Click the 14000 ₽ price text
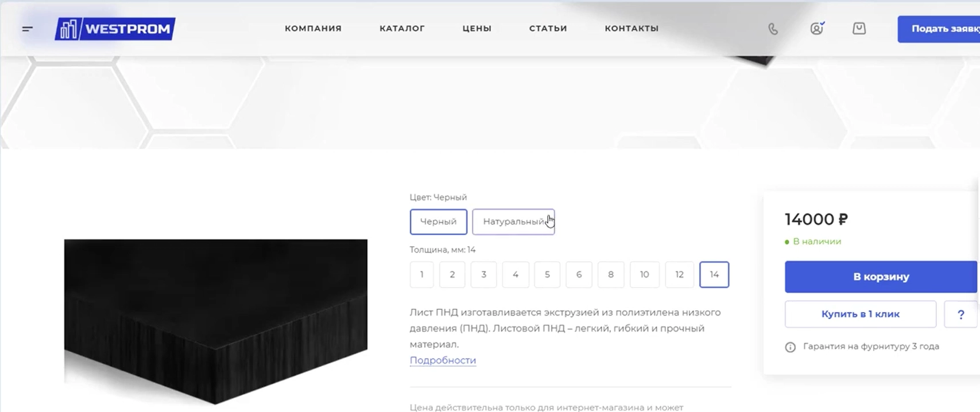 click(x=816, y=219)
